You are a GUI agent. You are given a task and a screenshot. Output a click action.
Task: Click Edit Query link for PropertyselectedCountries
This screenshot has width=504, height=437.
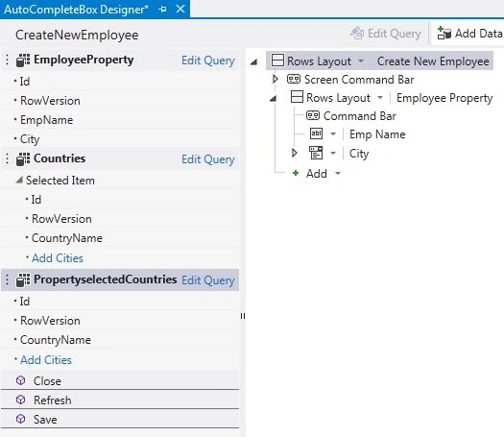pos(208,280)
